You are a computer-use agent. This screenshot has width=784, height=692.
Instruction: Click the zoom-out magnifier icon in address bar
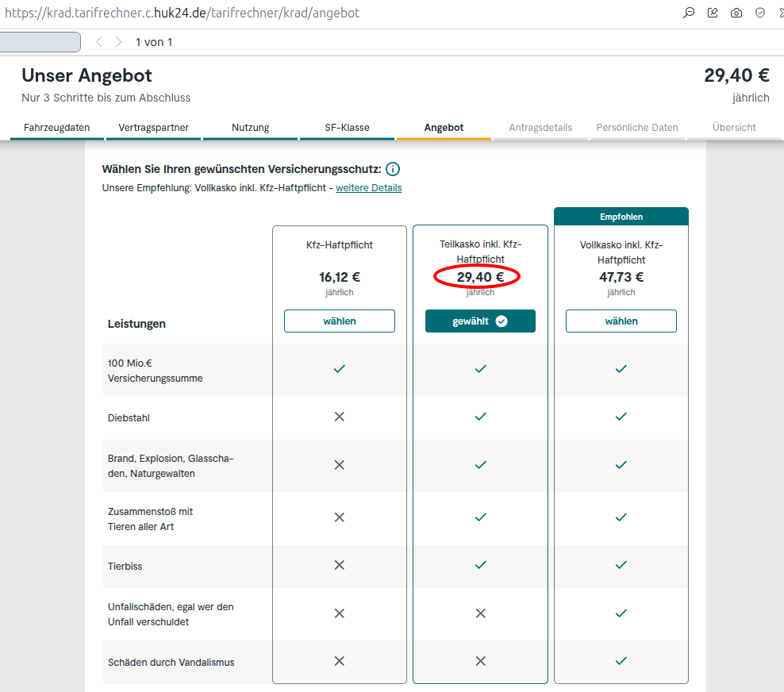coord(689,13)
